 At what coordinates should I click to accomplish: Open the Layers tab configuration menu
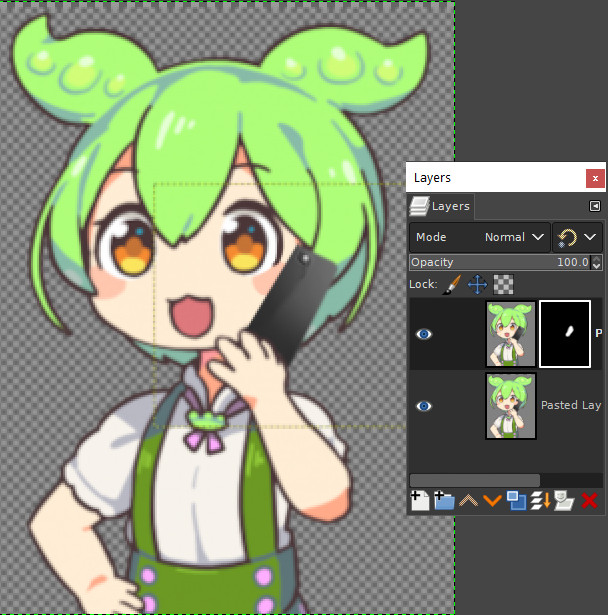pyautogui.click(x=595, y=206)
